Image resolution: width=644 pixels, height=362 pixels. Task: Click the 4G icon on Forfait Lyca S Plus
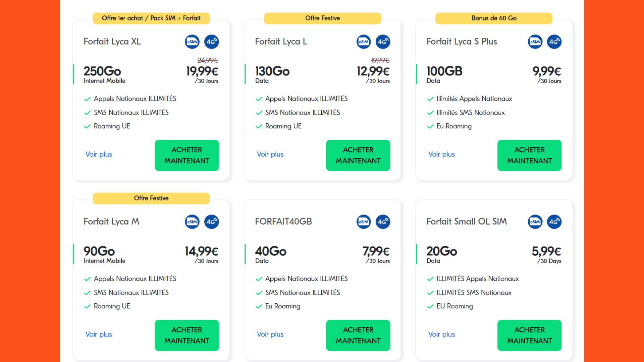[554, 42]
